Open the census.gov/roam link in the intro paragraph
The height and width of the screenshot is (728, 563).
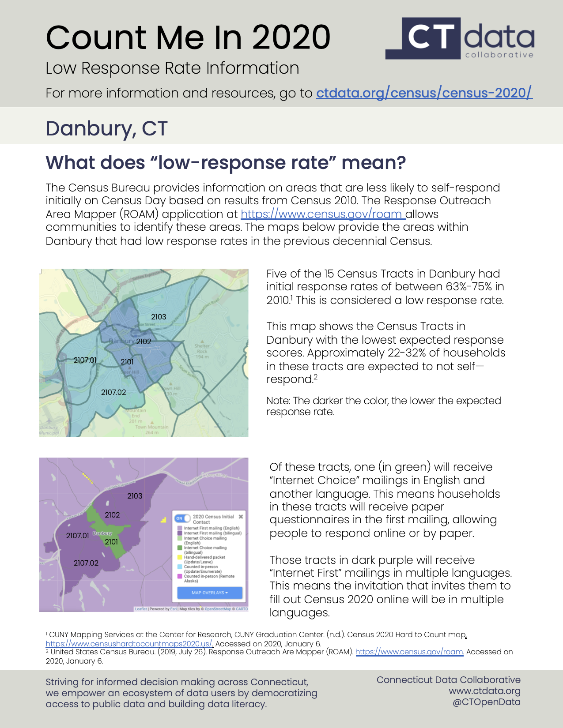(x=323, y=214)
